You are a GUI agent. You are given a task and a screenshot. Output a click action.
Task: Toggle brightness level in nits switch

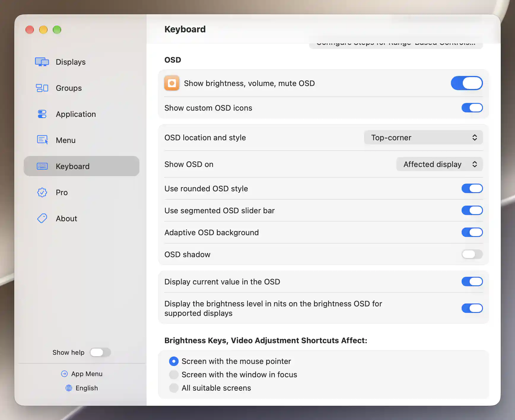pyautogui.click(x=472, y=308)
